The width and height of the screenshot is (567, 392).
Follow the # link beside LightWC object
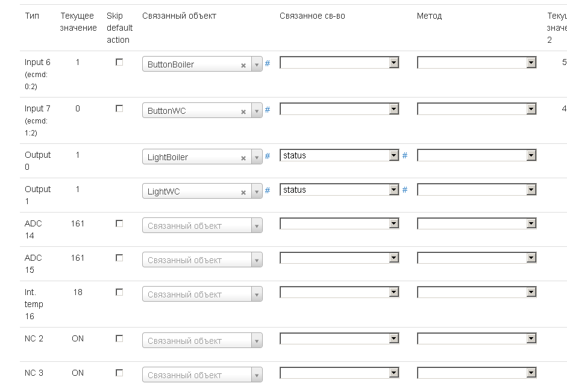(268, 190)
